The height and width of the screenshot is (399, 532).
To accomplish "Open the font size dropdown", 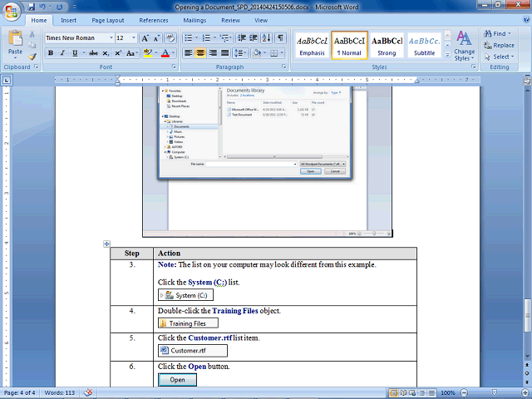I will click(x=134, y=38).
